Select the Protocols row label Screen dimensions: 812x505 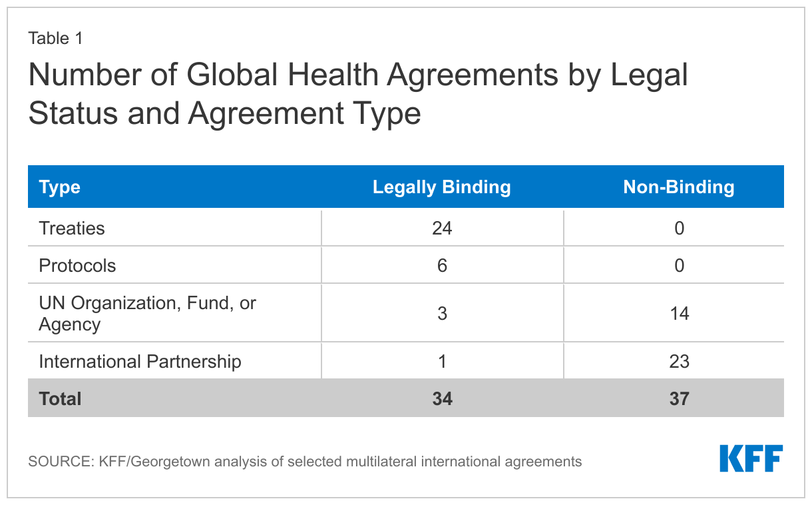[x=77, y=266]
